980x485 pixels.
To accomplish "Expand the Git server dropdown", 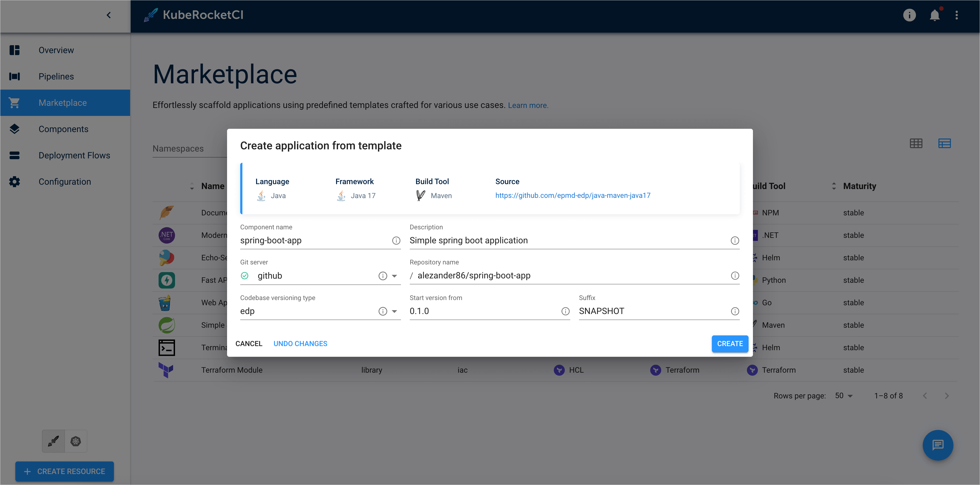I will pos(394,276).
